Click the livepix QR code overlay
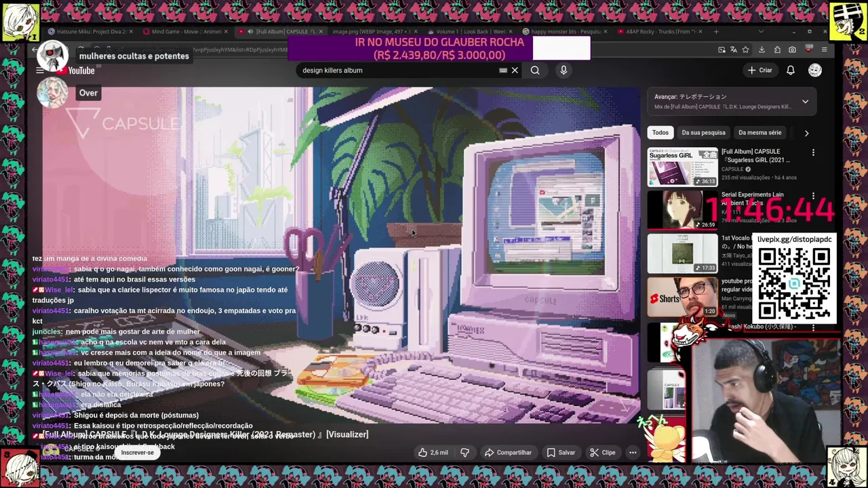The width and height of the screenshot is (868, 488). click(794, 283)
